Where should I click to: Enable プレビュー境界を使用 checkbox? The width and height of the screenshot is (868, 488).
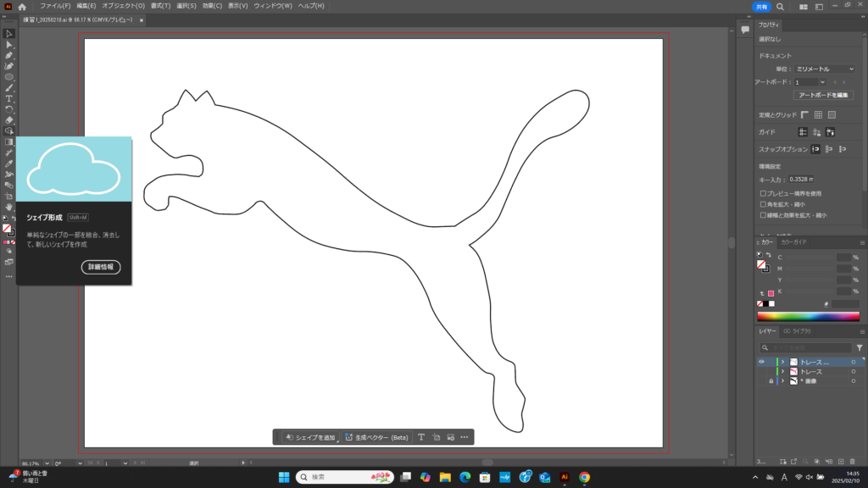(763, 194)
